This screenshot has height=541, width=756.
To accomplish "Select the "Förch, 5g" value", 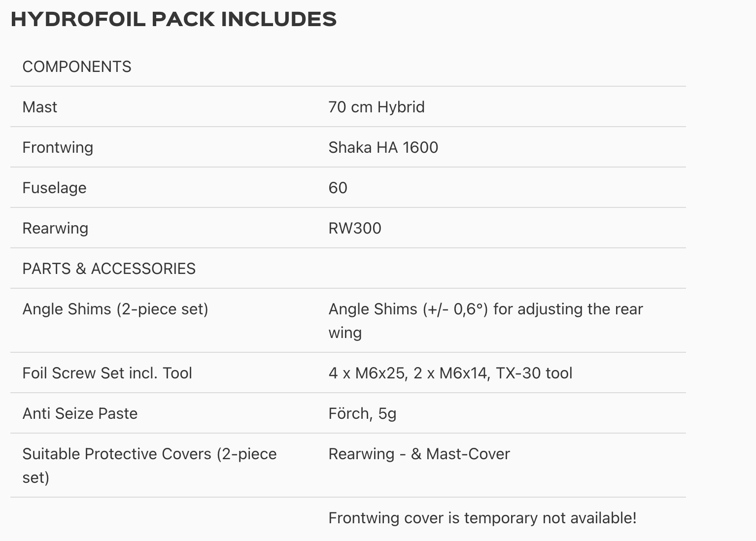I will coord(362,413).
